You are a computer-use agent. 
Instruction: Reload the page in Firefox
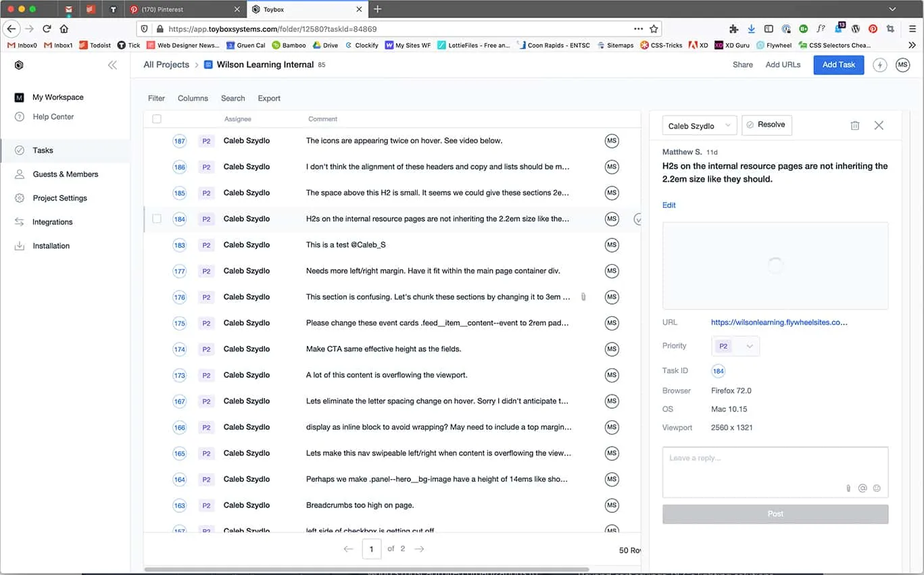tap(47, 29)
